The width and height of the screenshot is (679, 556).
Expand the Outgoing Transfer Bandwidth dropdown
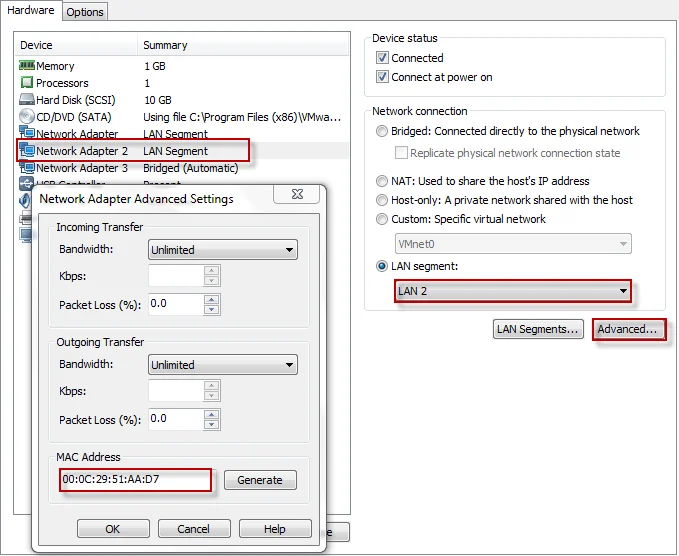222,365
